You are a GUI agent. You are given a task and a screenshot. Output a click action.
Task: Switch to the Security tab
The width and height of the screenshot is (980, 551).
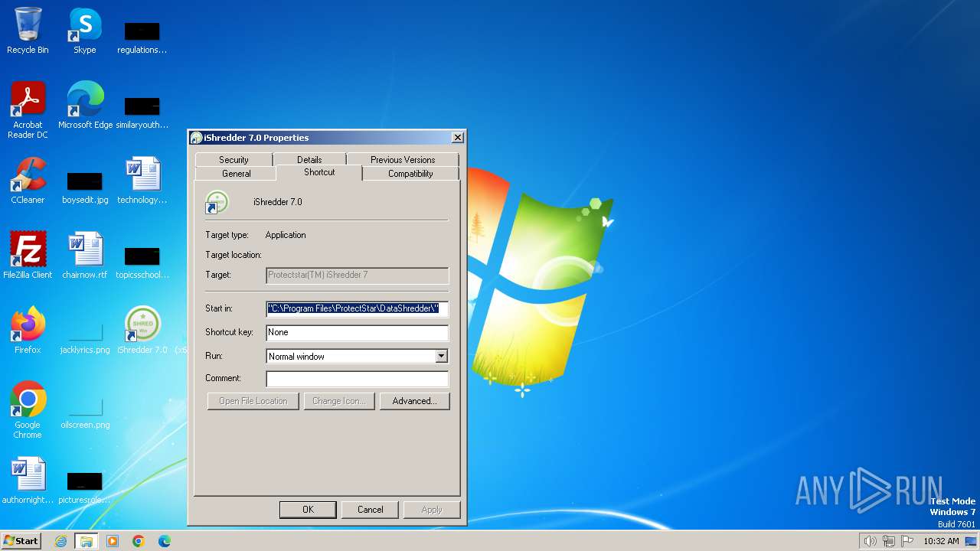(x=234, y=160)
